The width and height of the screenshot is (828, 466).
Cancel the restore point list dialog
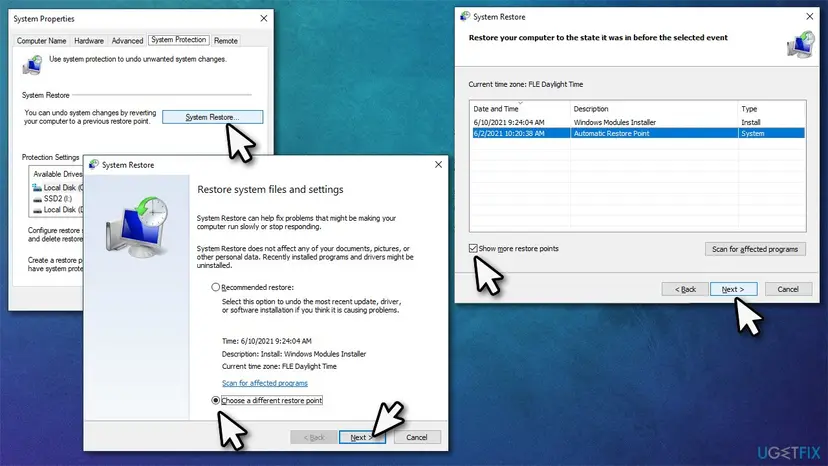[x=788, y=289]
